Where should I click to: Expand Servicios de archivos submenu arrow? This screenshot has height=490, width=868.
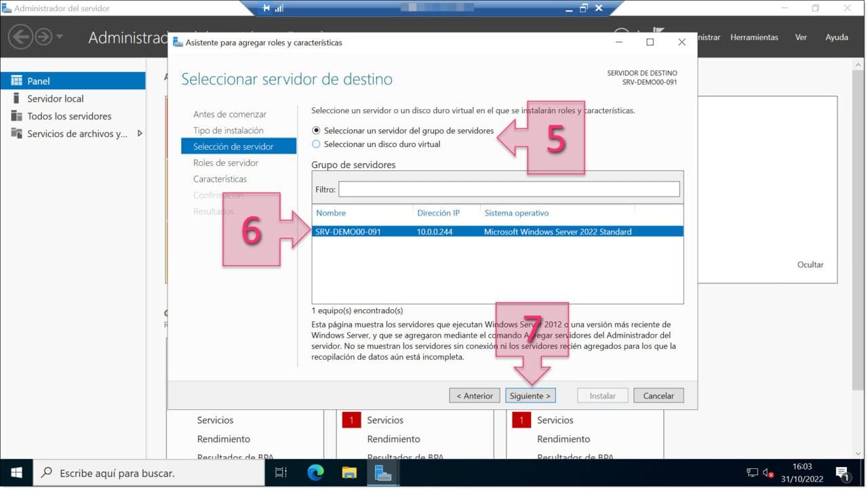pyautogui.click(x=140, y=134)
